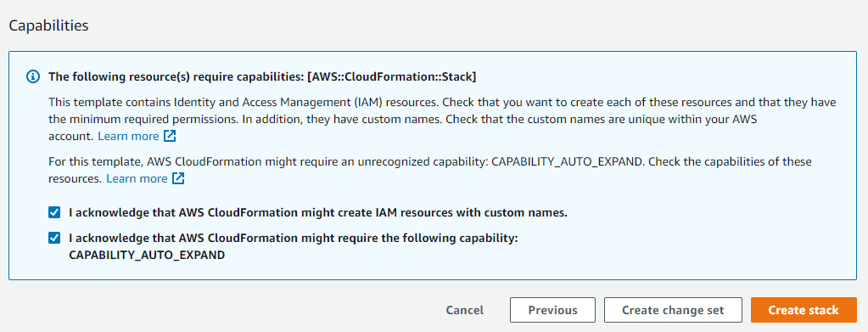Click the "following resource(s) require capabilities" alert heading
Image resolution: width=868 pixels, height=332 pixels.
[x=262, y=77]
